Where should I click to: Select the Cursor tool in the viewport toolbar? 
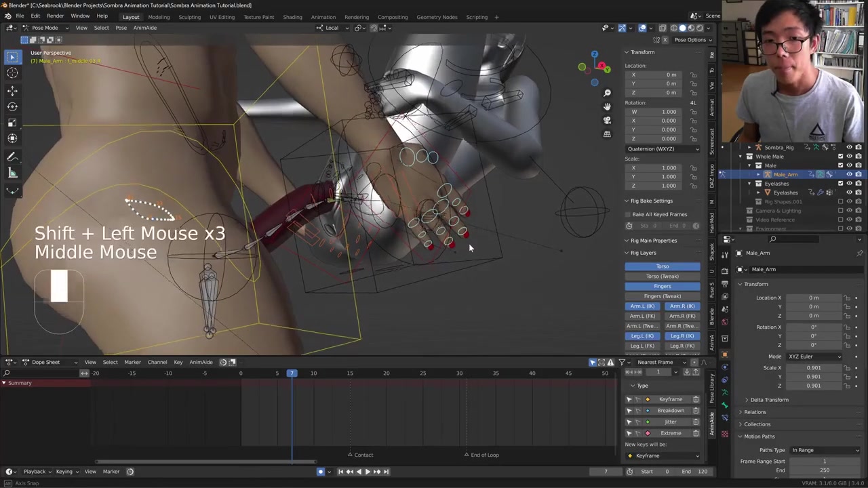12,73
